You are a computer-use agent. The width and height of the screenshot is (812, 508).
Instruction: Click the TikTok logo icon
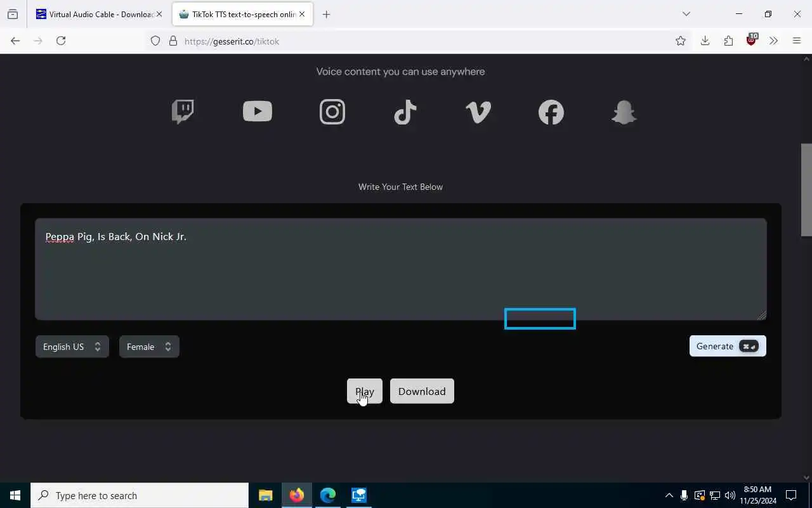(405, 112)
